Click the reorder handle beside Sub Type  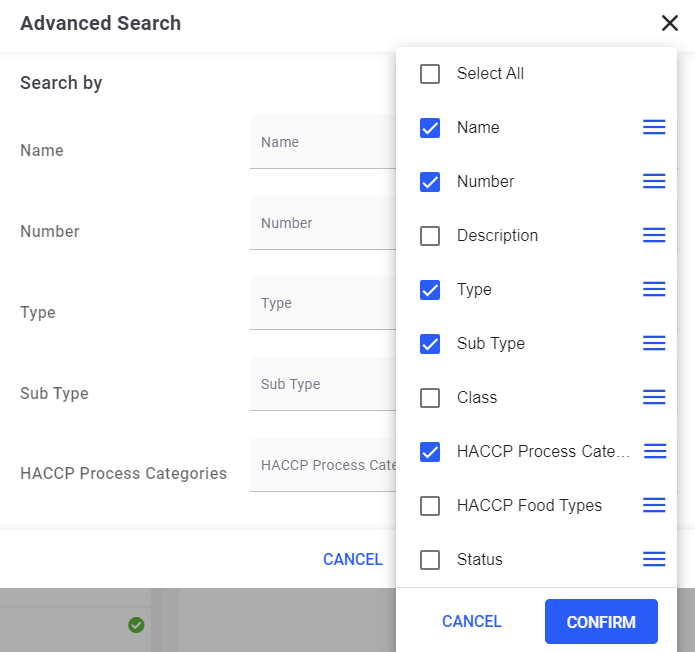[654, 343]
